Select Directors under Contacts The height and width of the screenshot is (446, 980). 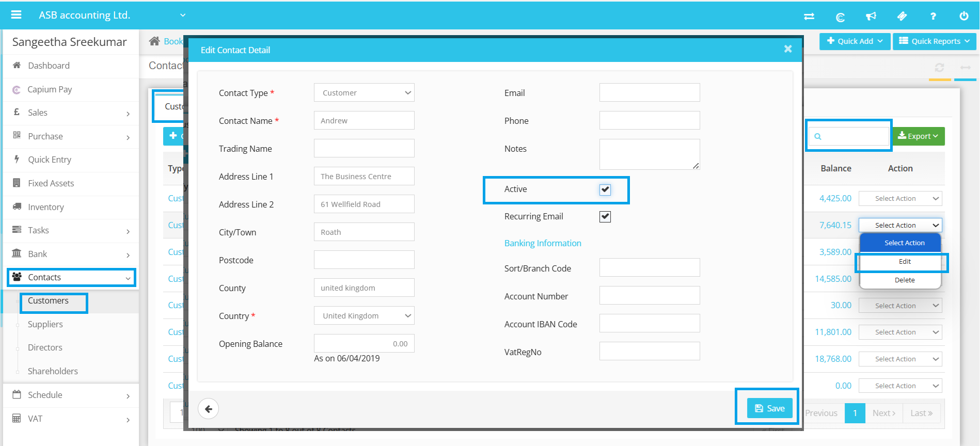tap(45, 347)
